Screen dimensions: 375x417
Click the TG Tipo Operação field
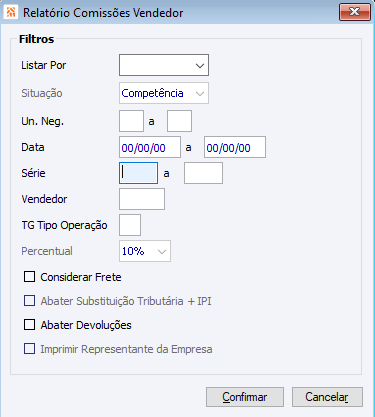(x=130, y=225)
